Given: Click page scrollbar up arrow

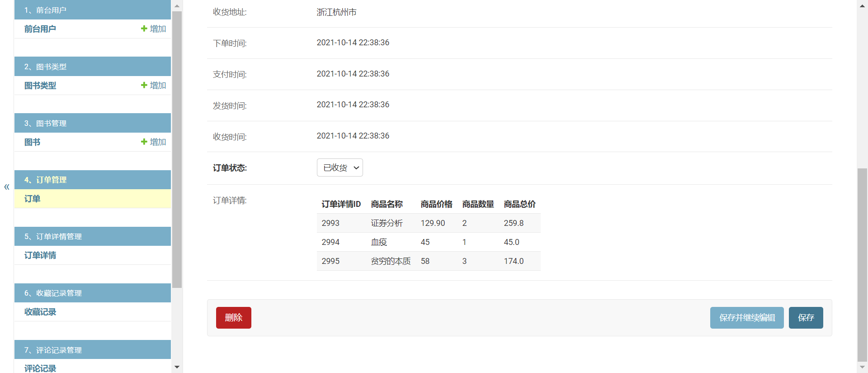Looking at the screenshot, I should 862,6.
